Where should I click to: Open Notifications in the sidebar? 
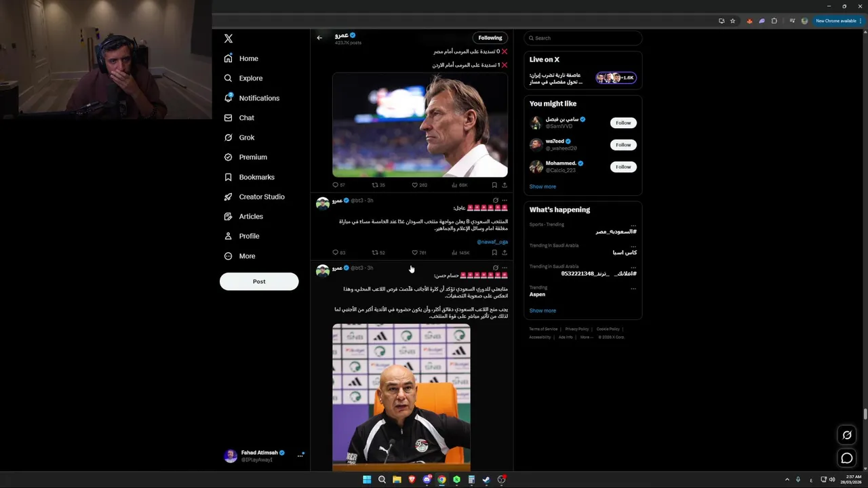pos(252,98)
